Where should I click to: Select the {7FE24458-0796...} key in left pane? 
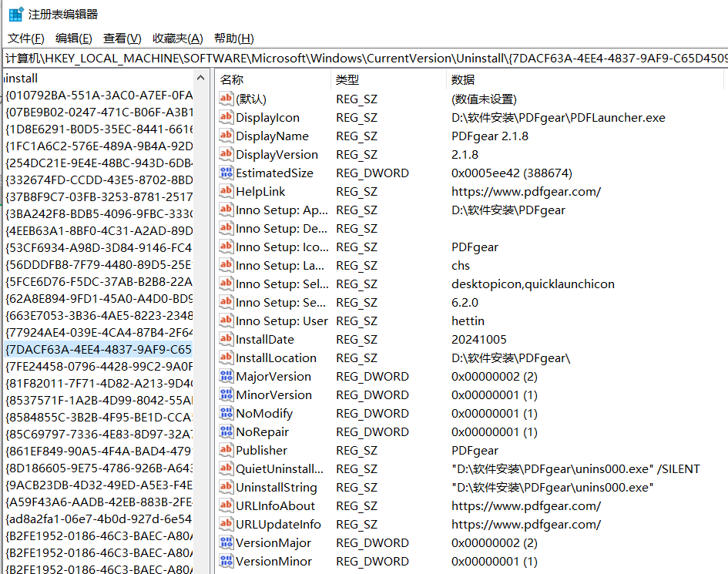92,367
